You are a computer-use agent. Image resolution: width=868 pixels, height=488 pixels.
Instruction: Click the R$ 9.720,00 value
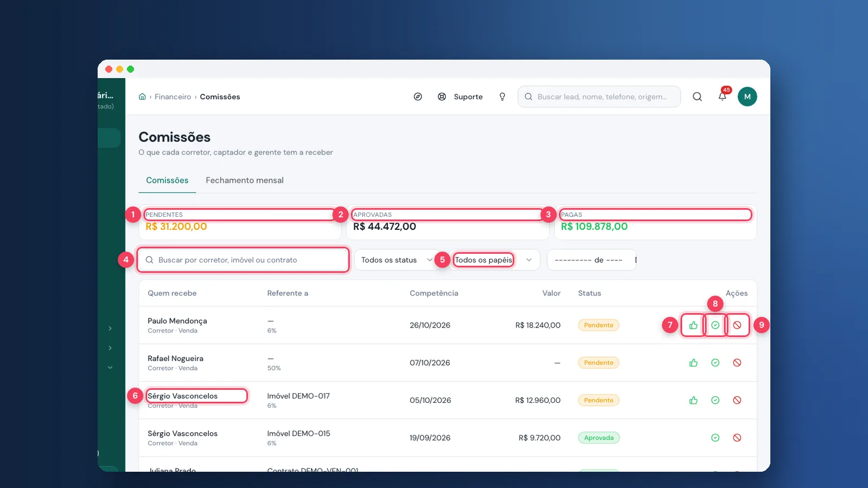[540, 438]
